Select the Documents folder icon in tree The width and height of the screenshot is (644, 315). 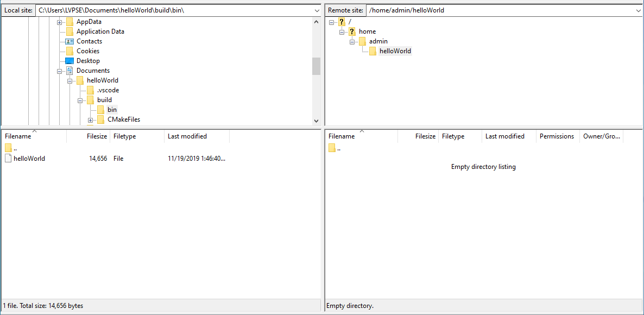tap(70, 71)
